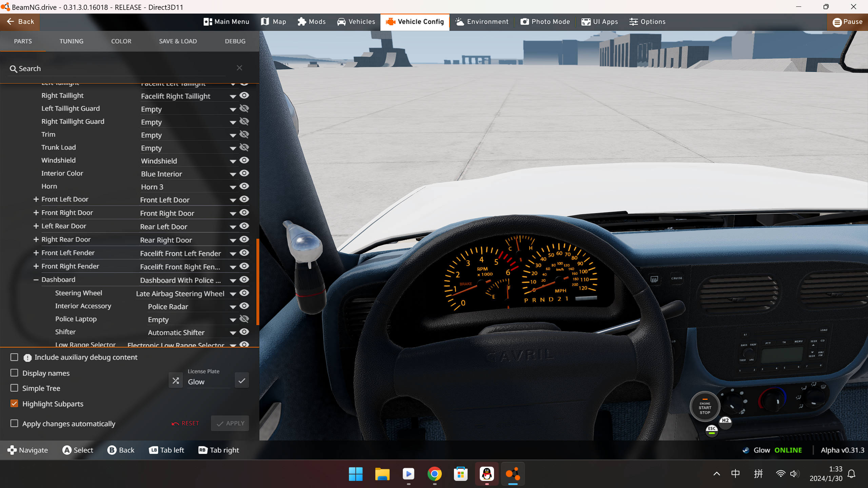Open Google Chrome from taskbar
868x488 pixels.
(x=434, y=474)
